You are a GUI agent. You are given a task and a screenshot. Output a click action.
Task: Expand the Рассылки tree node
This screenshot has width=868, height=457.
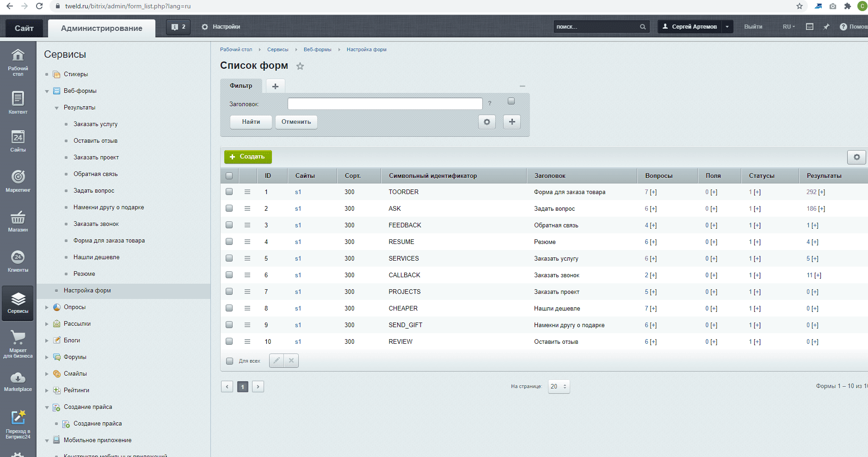point(47,324)
